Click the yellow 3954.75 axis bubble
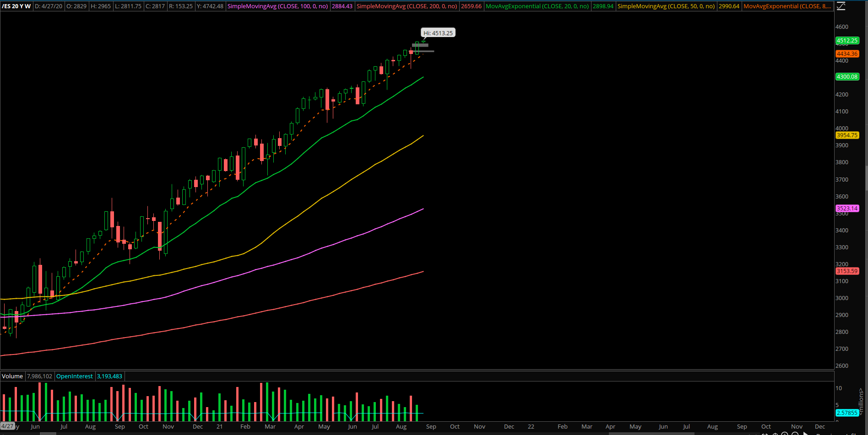 click(847, 135)
